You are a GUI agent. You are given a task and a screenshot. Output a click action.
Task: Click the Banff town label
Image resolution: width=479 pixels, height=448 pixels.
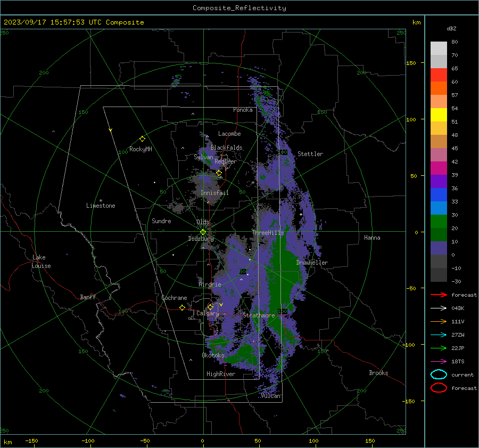click(88, 297)
